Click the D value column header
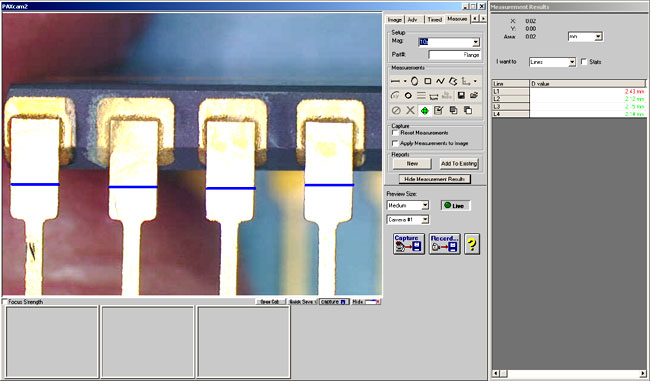Screen dimensions: 650x381 588,84
